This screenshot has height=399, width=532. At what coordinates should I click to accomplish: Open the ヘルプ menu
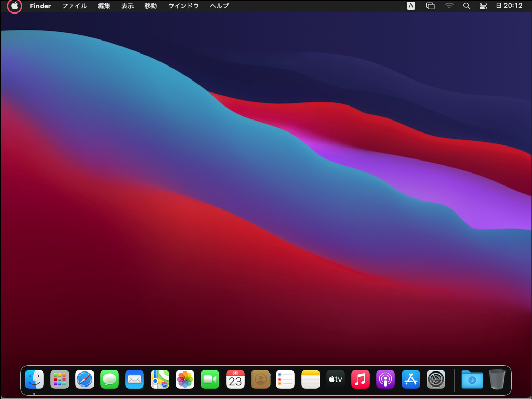pyautogui.click(x=219, y=6)
